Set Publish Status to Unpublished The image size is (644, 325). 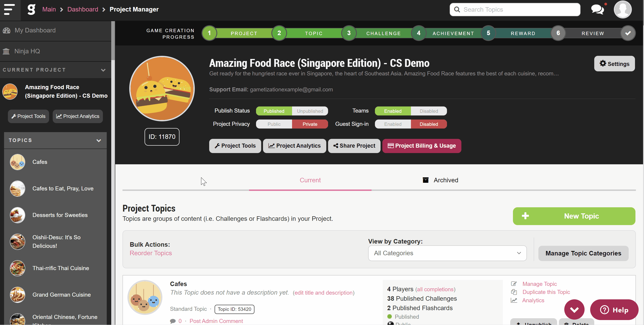[x=310, y=111]
